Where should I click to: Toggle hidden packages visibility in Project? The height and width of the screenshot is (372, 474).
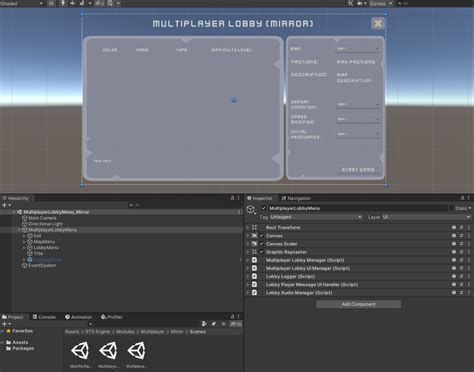point(236,324)
